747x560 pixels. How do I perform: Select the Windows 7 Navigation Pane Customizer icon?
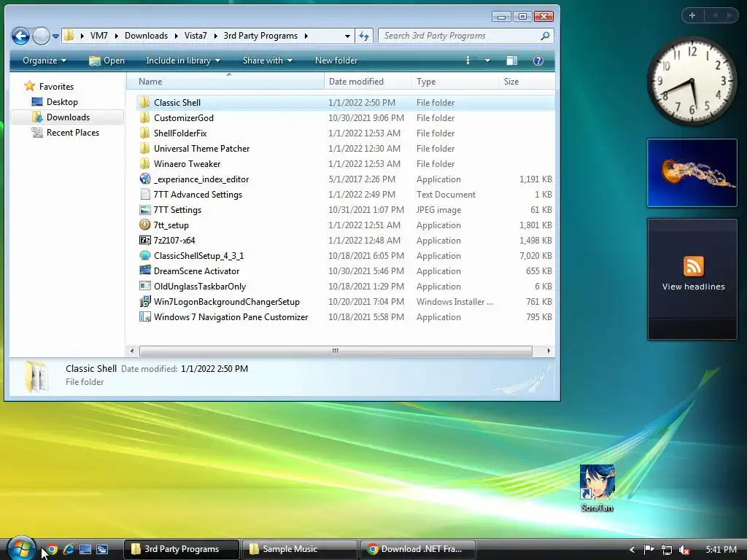pyautogui.click(x=145, y=316)
